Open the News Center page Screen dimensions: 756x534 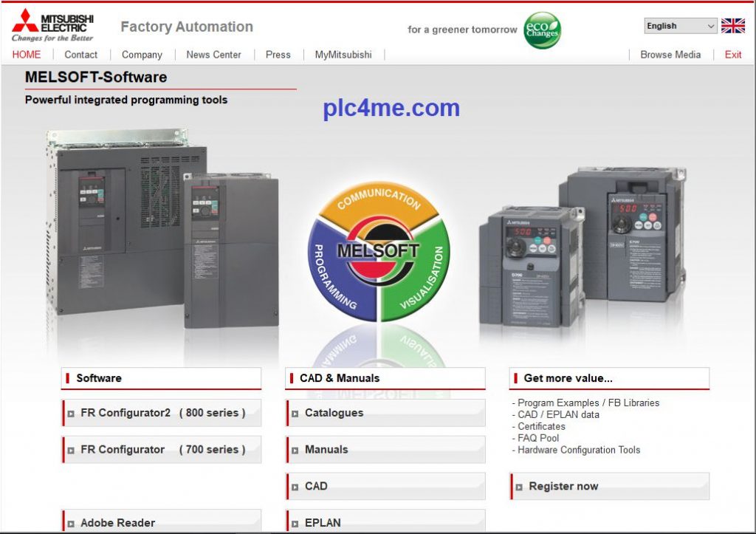(213, 55)
